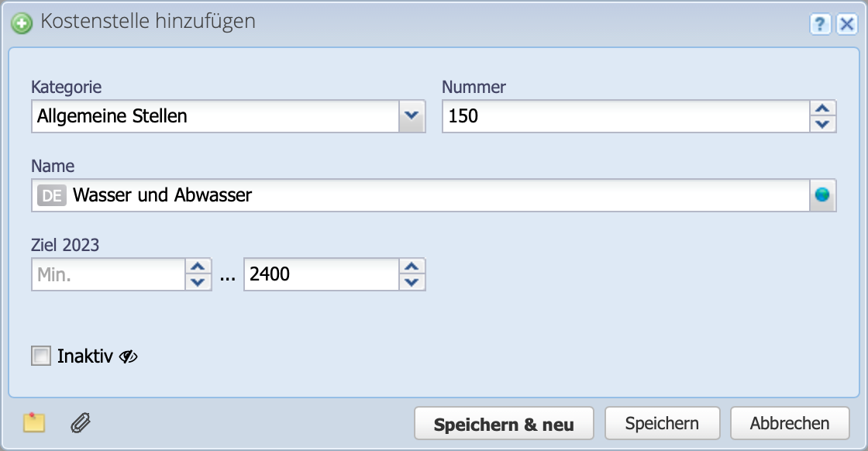Click the DE language badge in Name field
Image resolution: width=868 pixels, height=451 pixels.
[51, 195]
